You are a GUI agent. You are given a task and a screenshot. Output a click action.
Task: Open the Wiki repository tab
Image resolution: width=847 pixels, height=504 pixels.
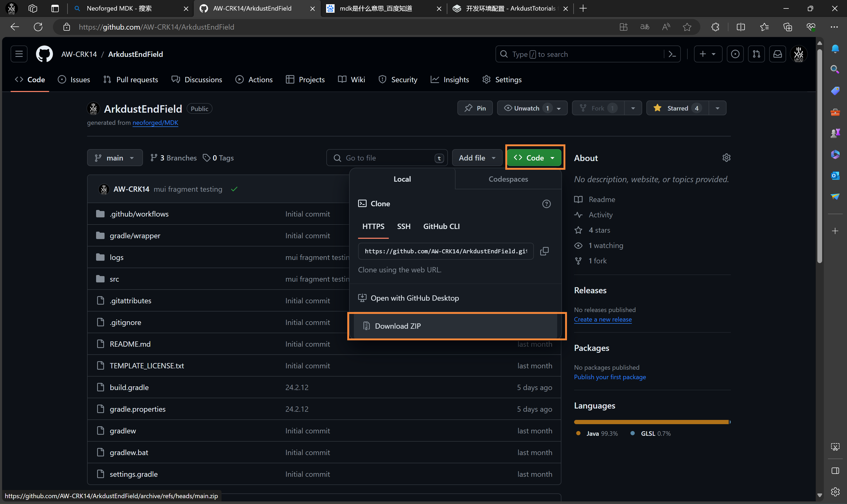tap(352, 80)
